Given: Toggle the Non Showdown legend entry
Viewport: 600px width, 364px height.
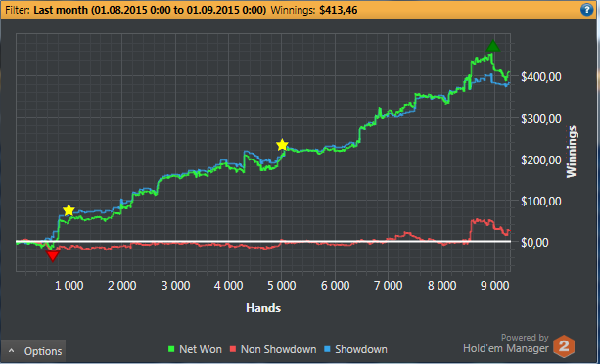Looking at the screenshot, I should point(273,349).
